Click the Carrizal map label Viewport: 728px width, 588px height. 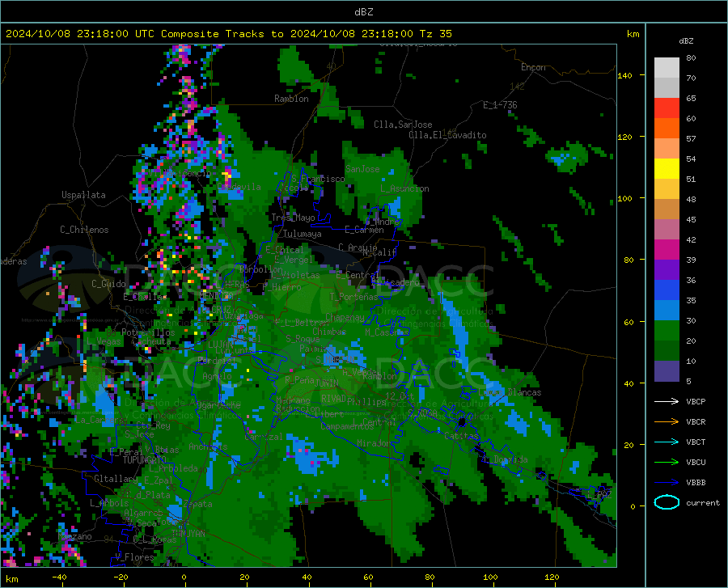[x=263, y=437]
